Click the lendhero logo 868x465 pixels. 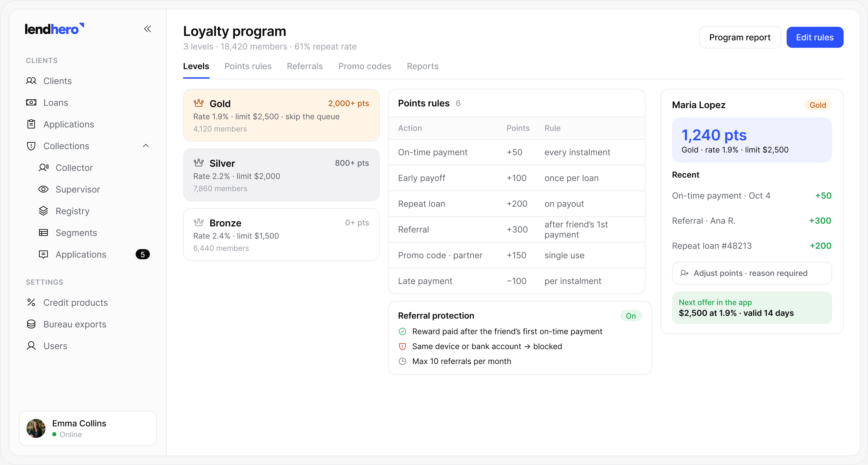click(x=54, y=29)
